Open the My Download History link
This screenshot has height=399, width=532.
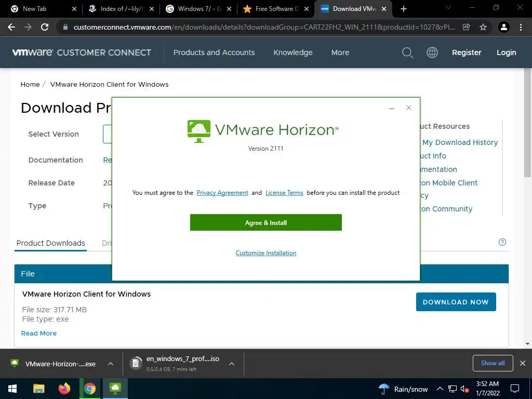tap(460, 142)
